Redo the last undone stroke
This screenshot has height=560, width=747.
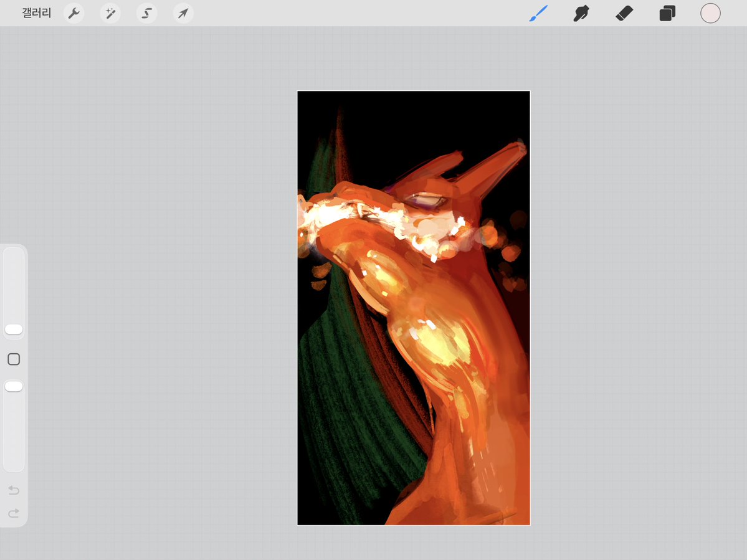[x=14, y=513]
